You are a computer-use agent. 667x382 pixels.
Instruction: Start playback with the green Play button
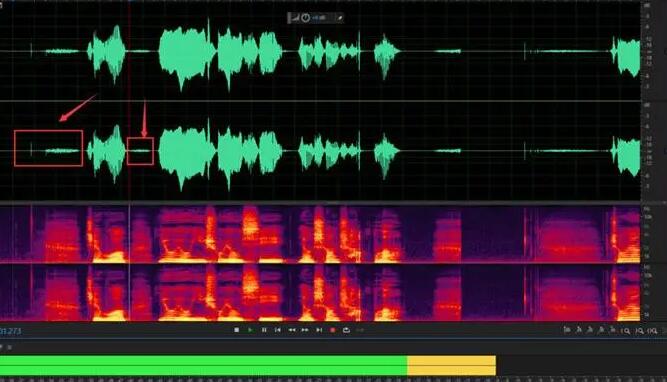[250, 330]
